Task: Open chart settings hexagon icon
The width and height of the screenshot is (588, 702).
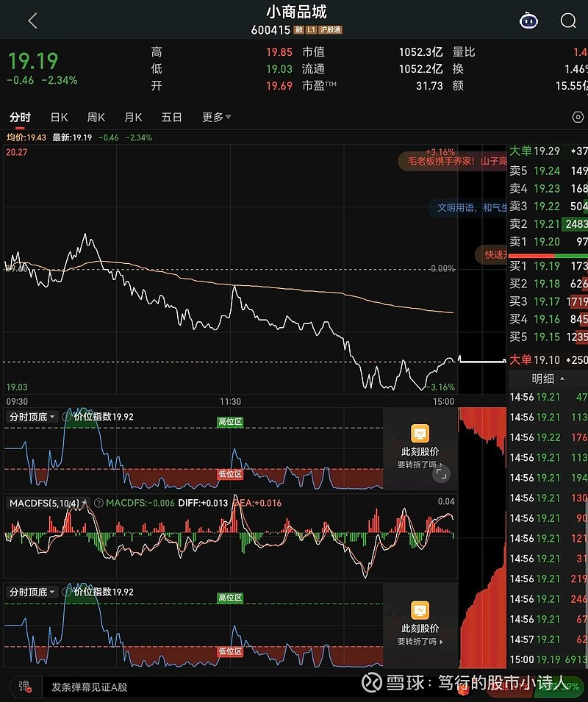Action: pyautogui.click(x=578, y=118)
